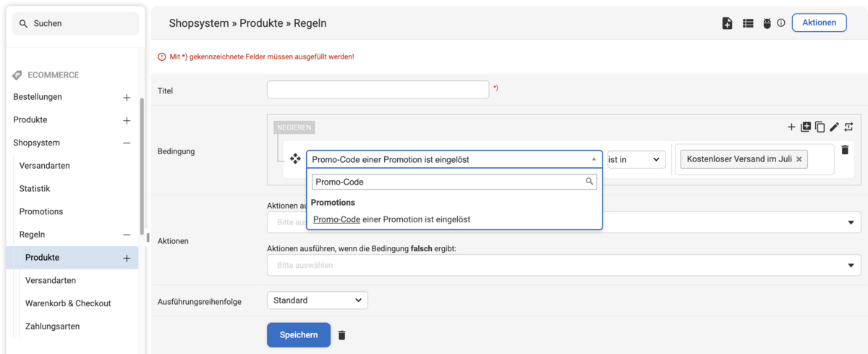
Task: Click the new document icon in header
Action: tap(728, 23)
